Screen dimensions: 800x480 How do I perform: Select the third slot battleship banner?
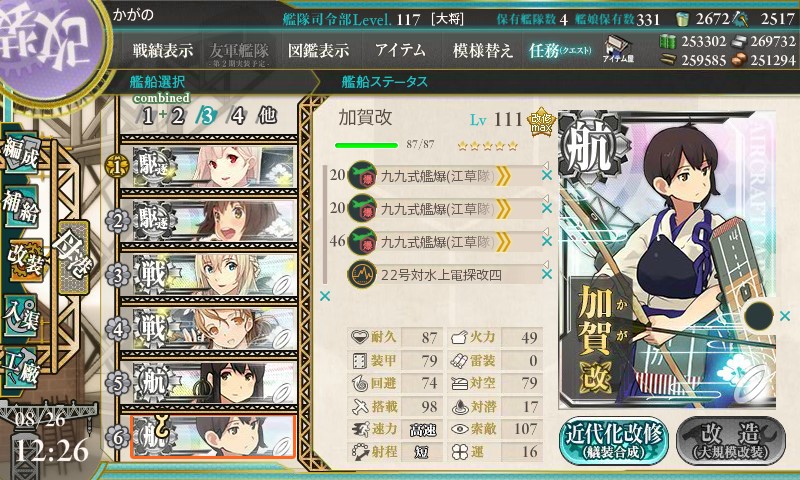214,275
